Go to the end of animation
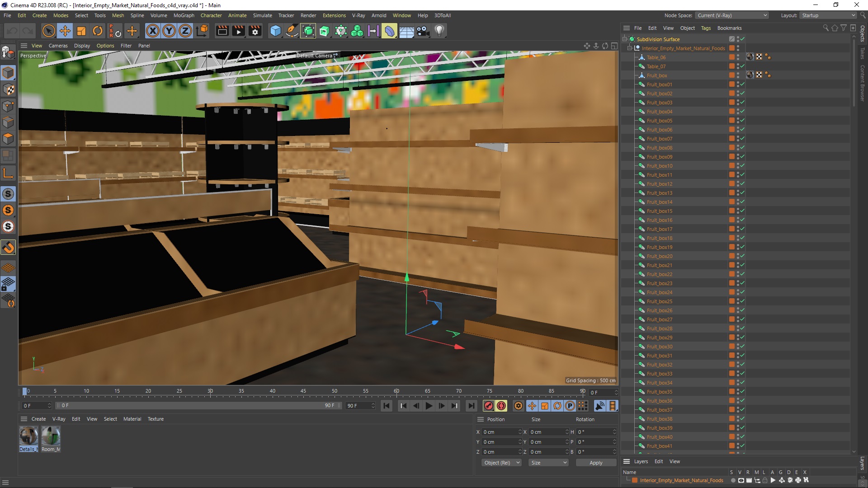This screenshot has width=868, height=488. (471, 406)
